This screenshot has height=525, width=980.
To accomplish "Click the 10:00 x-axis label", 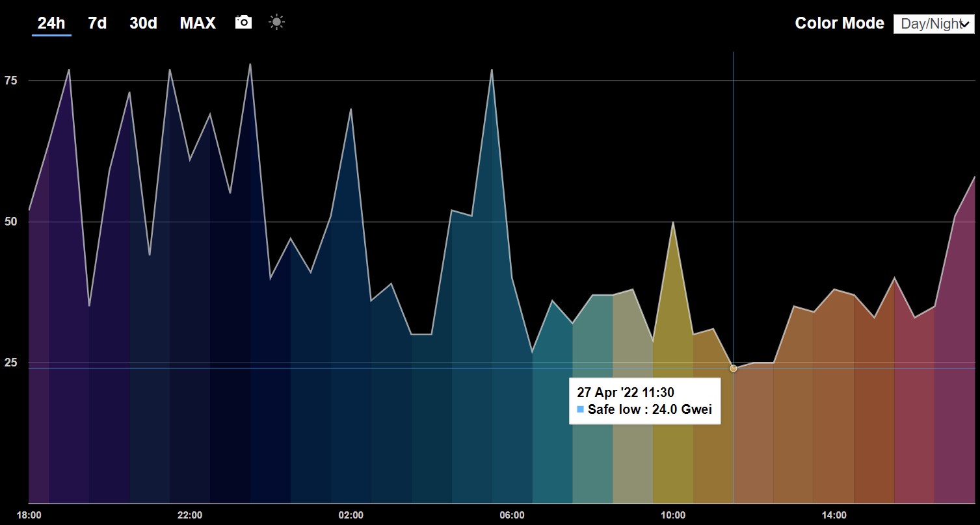I will [x=673, y=515].
